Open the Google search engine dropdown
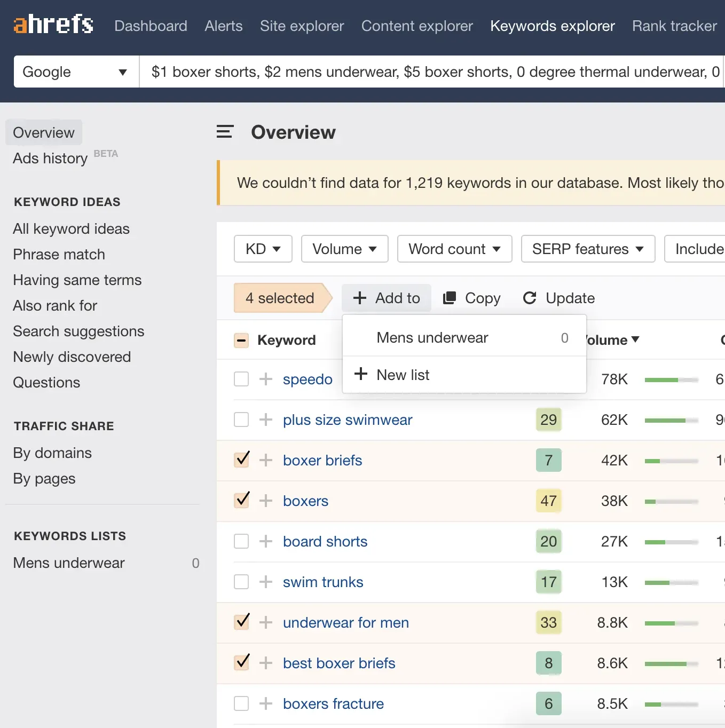 pos(76,72)
